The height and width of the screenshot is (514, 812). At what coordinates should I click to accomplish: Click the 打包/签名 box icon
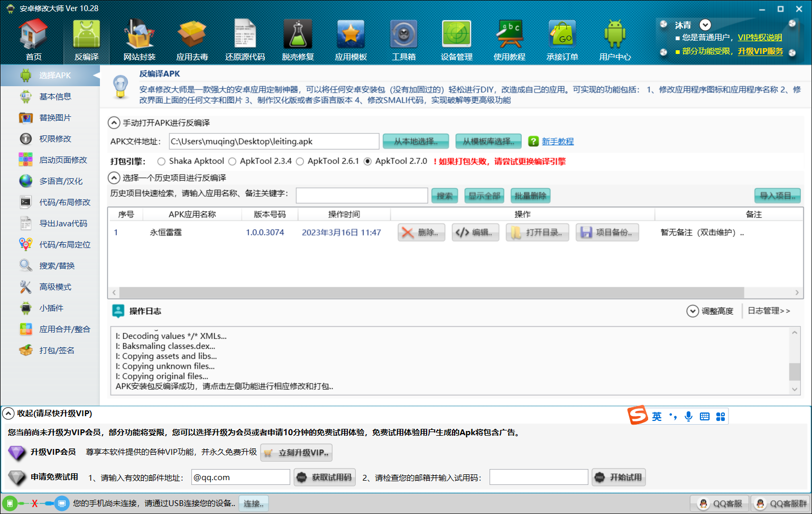point(26,350)
